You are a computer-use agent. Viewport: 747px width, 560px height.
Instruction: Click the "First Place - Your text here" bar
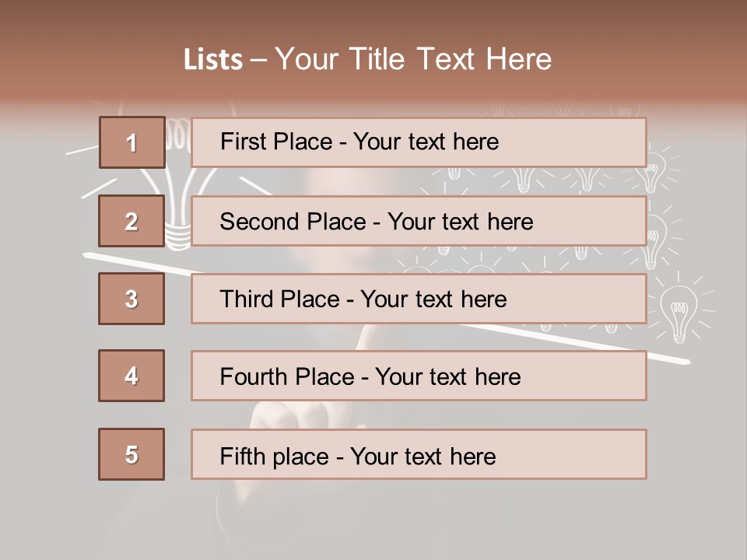[x=419, y=142]
